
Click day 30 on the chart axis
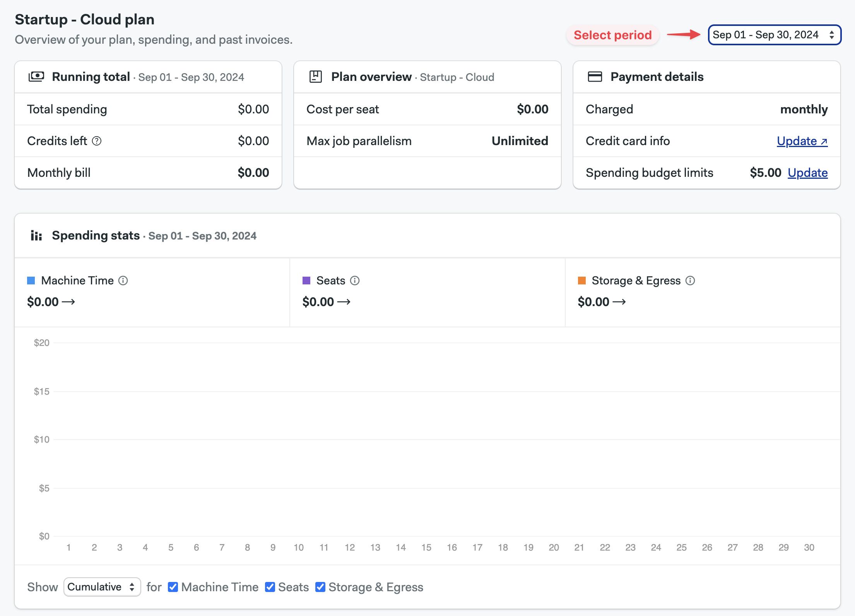click(809, 548)
